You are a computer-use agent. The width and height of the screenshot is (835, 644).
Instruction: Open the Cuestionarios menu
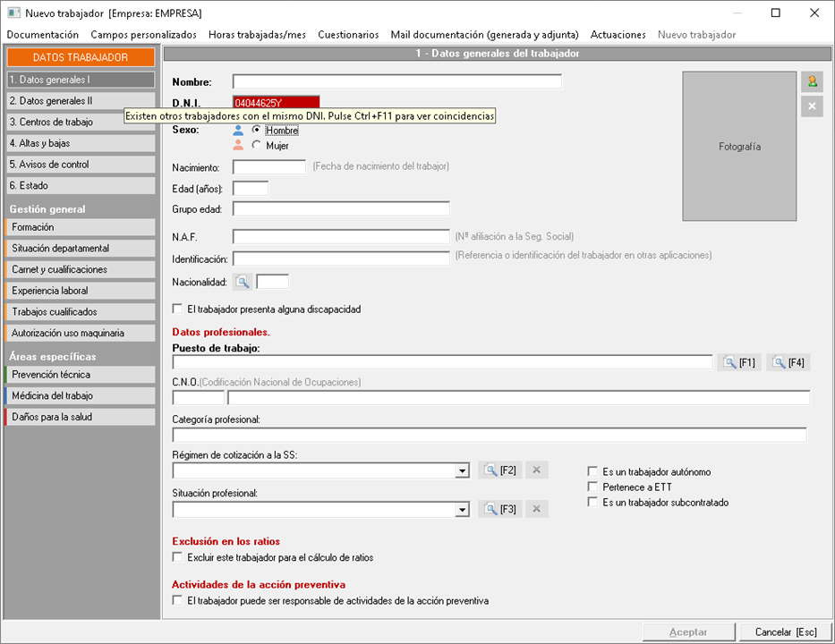coord(348,35)
